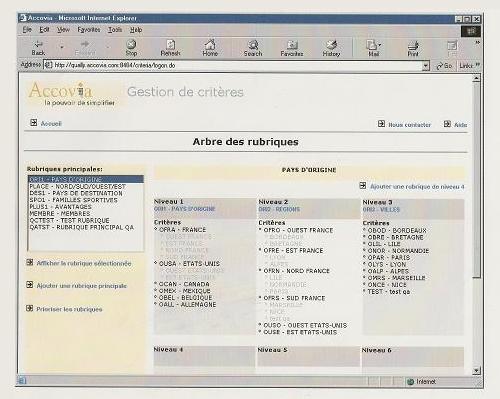This screenshot has height=399, width=500.
Task: Click the Internet zone icon in status bar
Action: point(411,382)
